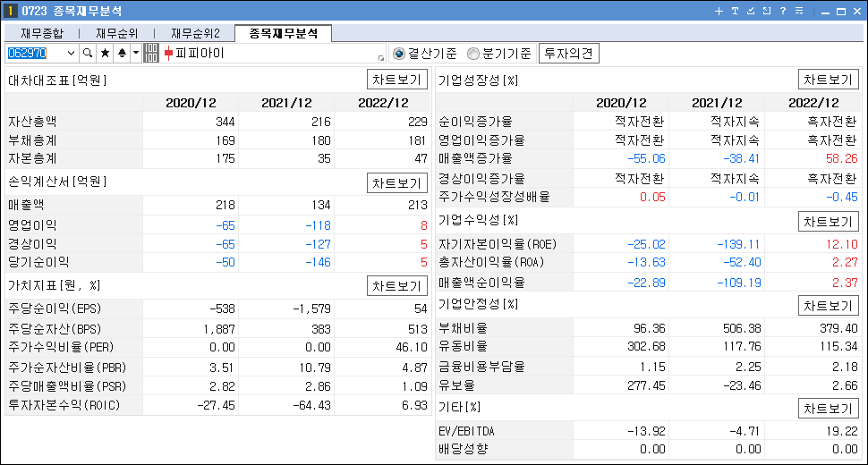
Task: Open the small arrow dropdown beside the spade icon
Action: coord(136,53)
